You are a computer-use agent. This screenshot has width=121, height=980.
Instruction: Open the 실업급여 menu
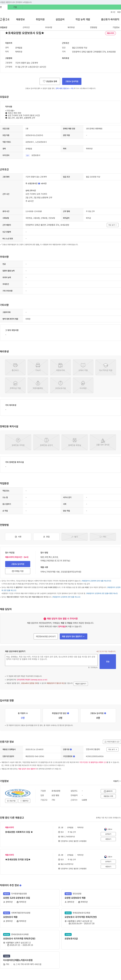(60, 19)
